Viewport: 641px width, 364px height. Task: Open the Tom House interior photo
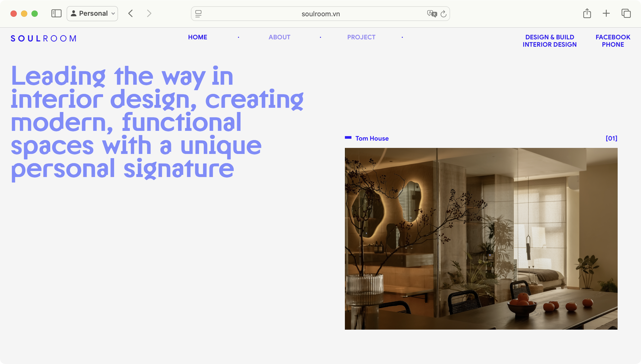[481, 239]
